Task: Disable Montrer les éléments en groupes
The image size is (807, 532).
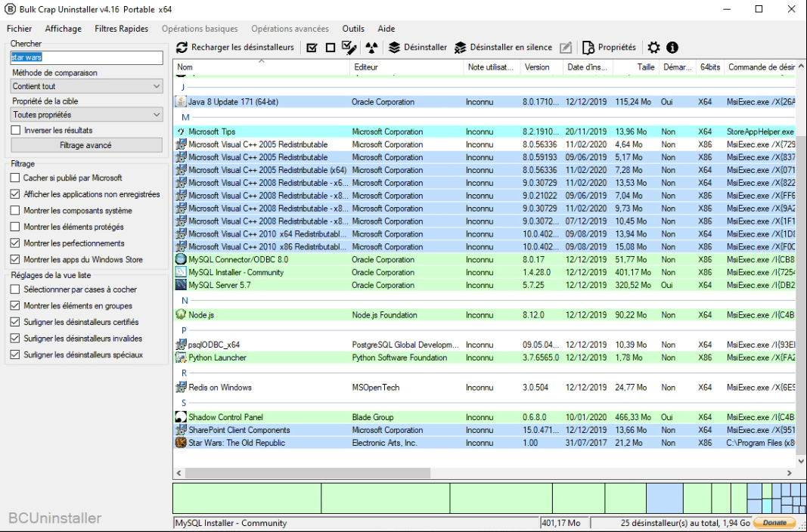Action: click(15, 306)
